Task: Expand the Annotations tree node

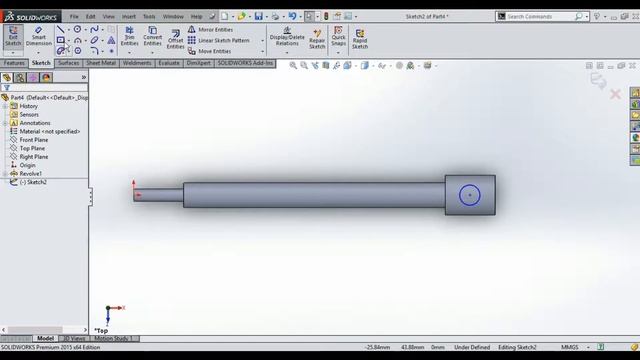Action: click(5, 123)
